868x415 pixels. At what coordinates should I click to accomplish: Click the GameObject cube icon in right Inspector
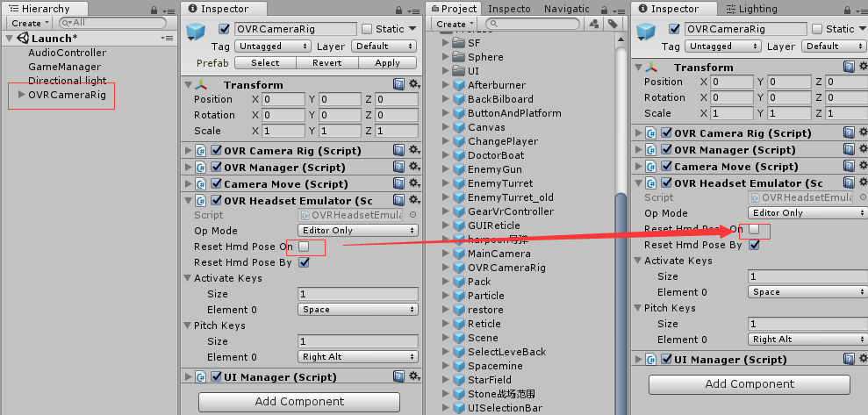[645, 31]
